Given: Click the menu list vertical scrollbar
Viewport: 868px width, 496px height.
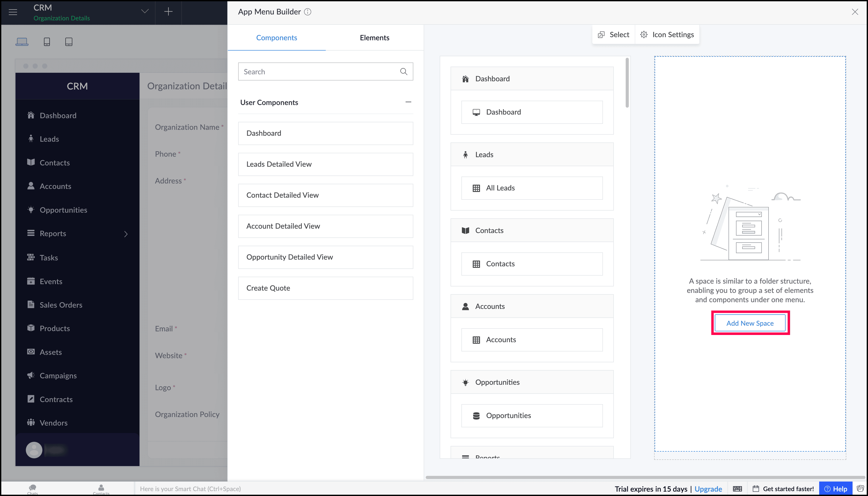Looking at the screenshot, I should [x=627, y=83].
